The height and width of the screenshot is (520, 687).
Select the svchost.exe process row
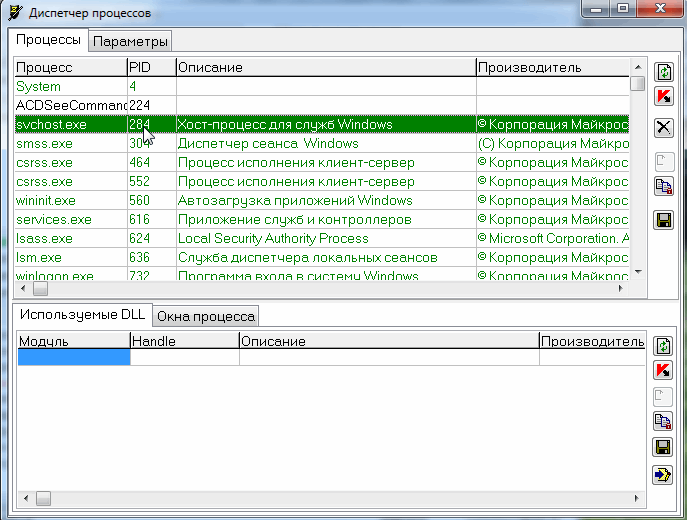(322, 124)
